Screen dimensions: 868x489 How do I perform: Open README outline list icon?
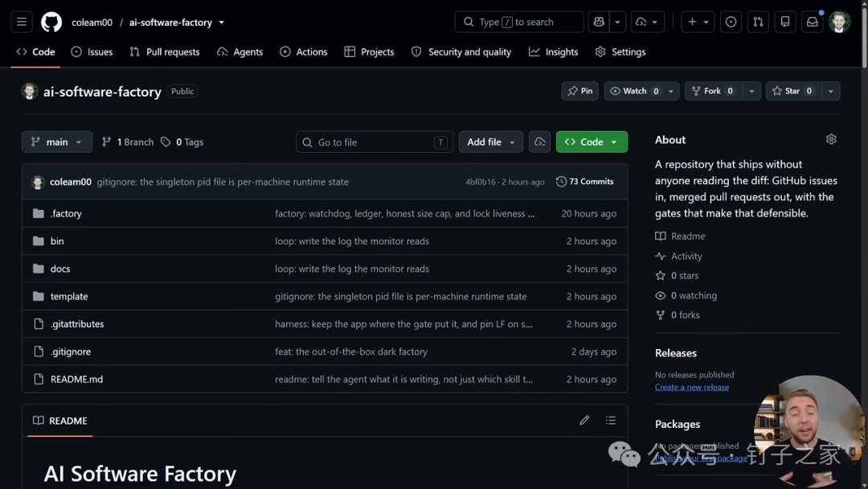coord(611,421)
